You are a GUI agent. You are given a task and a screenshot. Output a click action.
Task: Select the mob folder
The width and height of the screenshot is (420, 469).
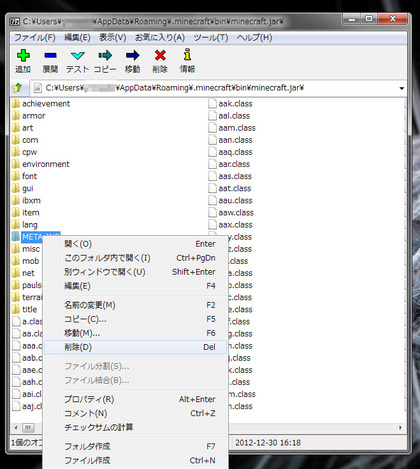pyautogui.click(x=26, y=261)
